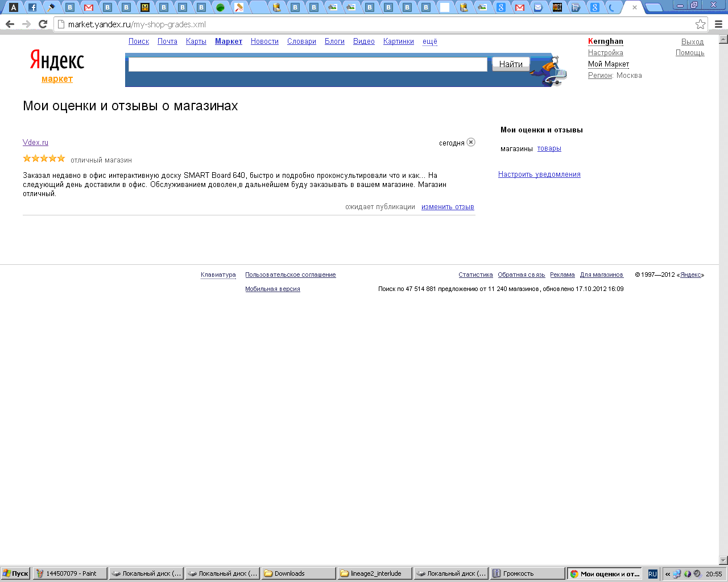
Task: Click 'Настроить уведомления' link
Action: 539,174
